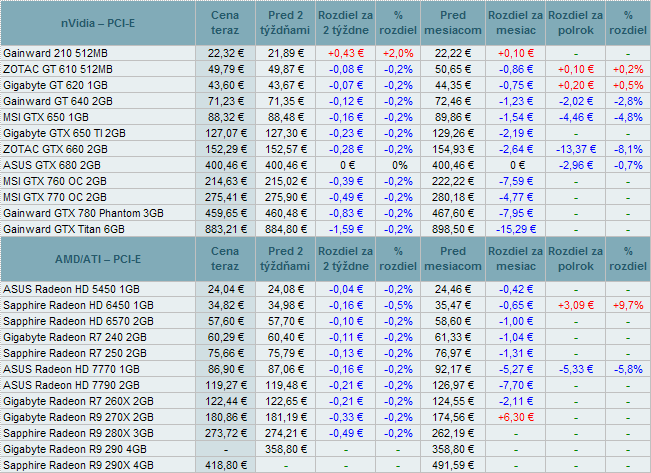Click current price cell '22,32 €'
The image size is (651, 473).
pyautogui.click(x=226, y=53)
